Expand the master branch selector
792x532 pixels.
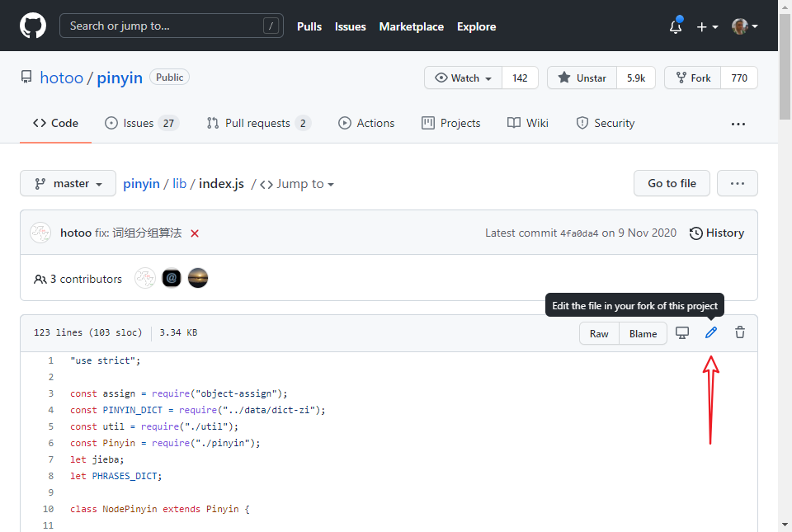(68, 183)
